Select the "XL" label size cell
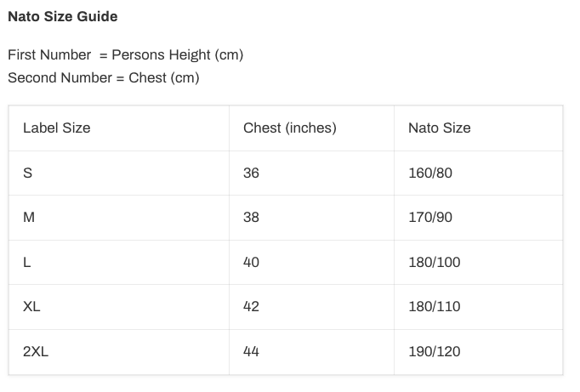The height and width of the screenshot is (392, 580). (31, 306)
